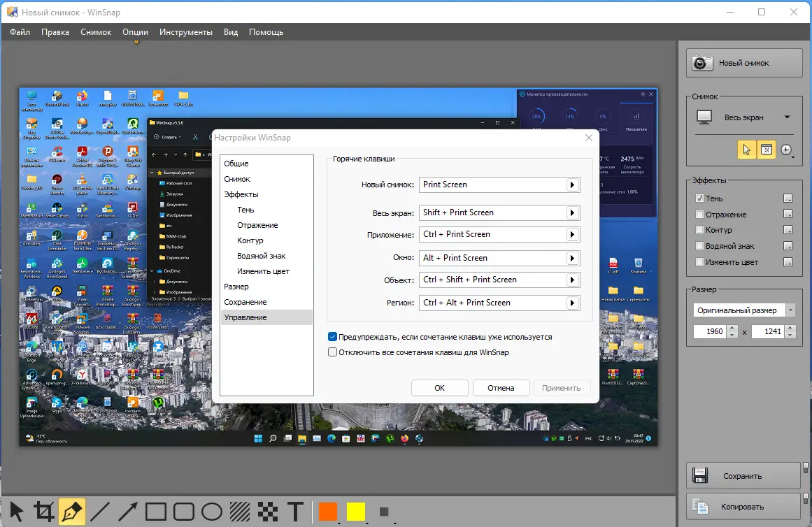Choose the Arrow line tool
Screen dimensions: 812x527
pos(128,512)
